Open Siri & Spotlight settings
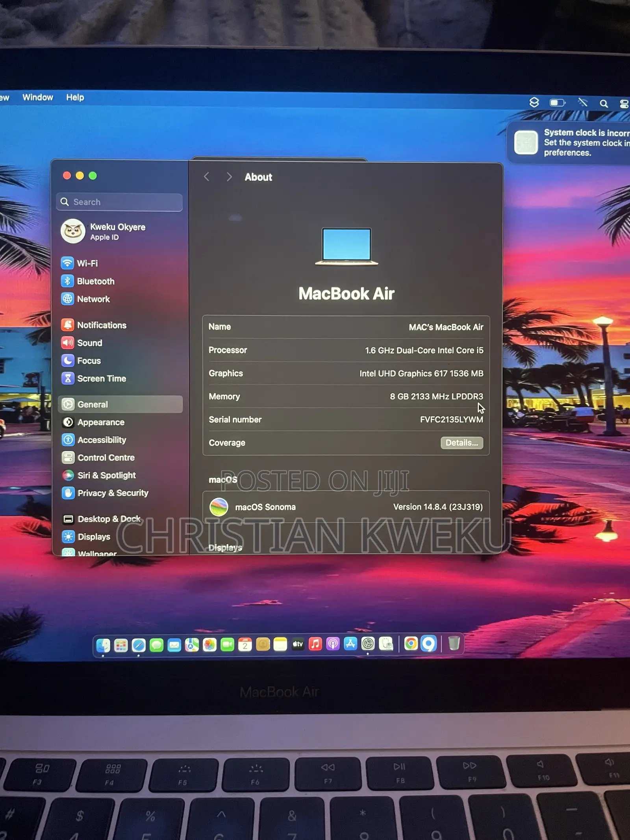630x840 pixels. [98, 475]
